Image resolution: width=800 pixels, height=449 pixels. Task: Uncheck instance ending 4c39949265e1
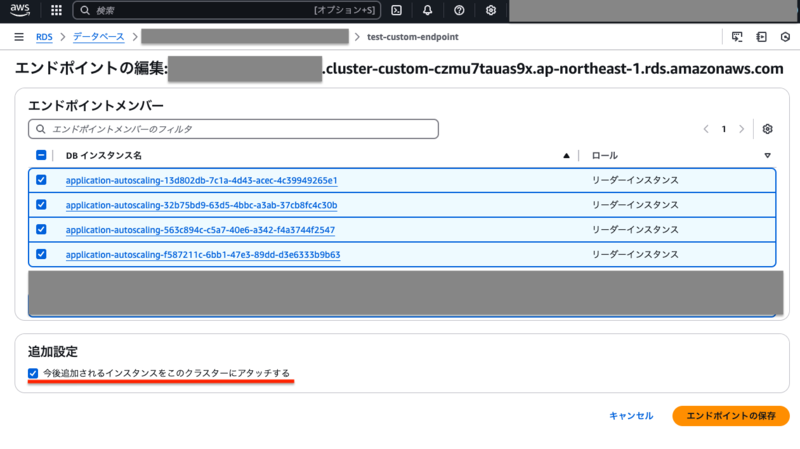[x=41, y=180]
